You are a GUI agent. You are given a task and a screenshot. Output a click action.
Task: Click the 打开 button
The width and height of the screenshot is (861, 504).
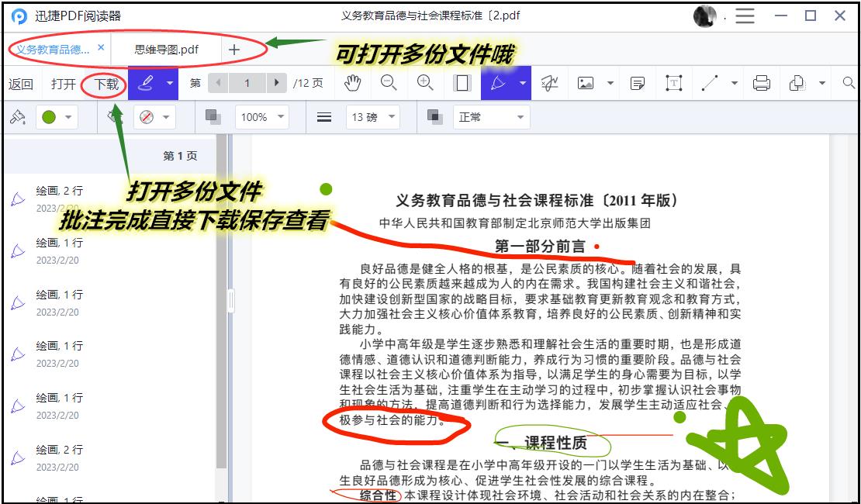[x=63, y=84]
